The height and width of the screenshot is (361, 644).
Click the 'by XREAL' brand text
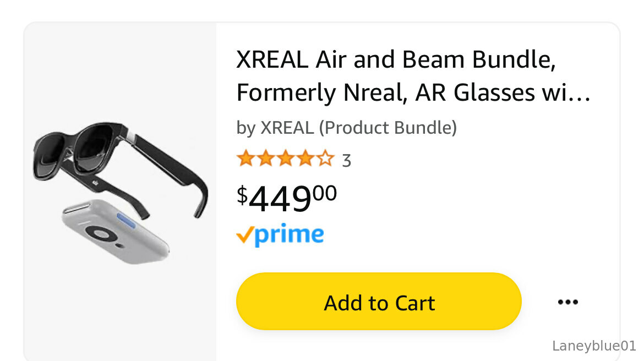275,128
